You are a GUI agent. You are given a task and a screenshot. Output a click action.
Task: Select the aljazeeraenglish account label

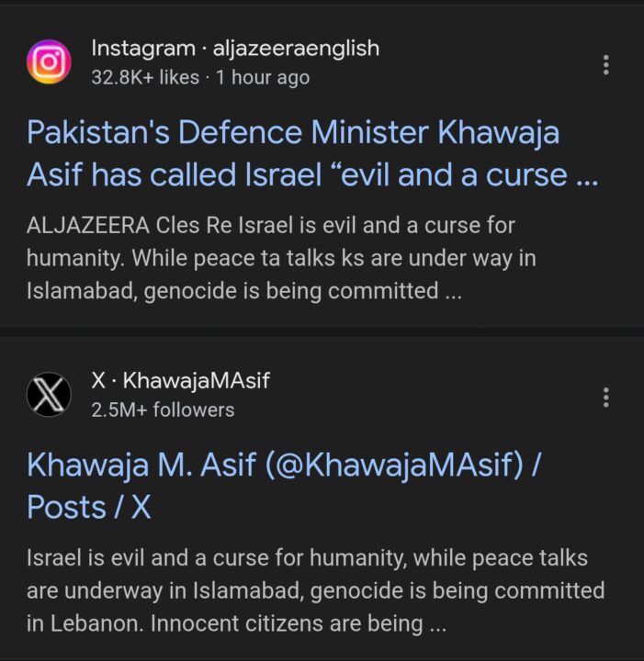tap(297, 49)
